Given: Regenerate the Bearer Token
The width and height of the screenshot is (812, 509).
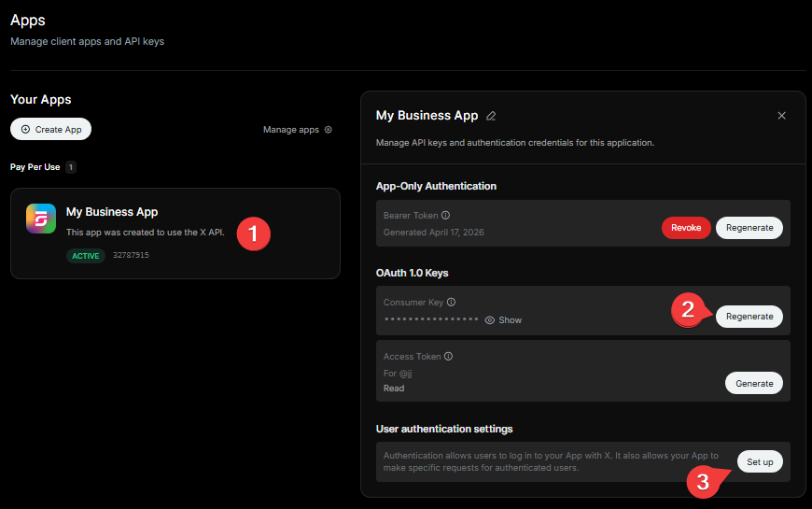Looking at the screenshot, I should pyautogui.click(x=749, y=228).
